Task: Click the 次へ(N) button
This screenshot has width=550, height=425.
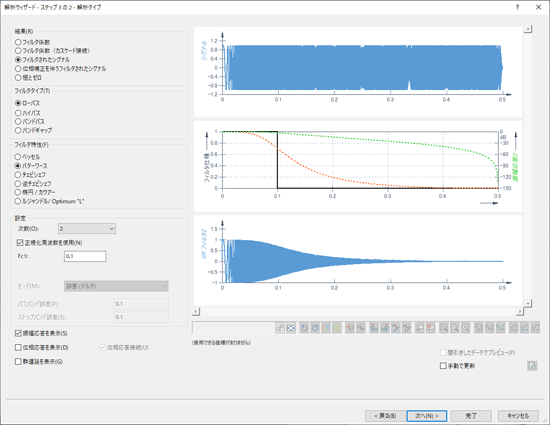Action: pyautogui.click(x=427, y=416)
